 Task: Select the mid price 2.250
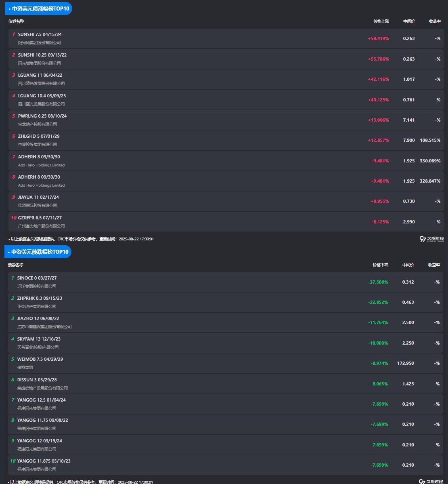(x=408, y=343)
